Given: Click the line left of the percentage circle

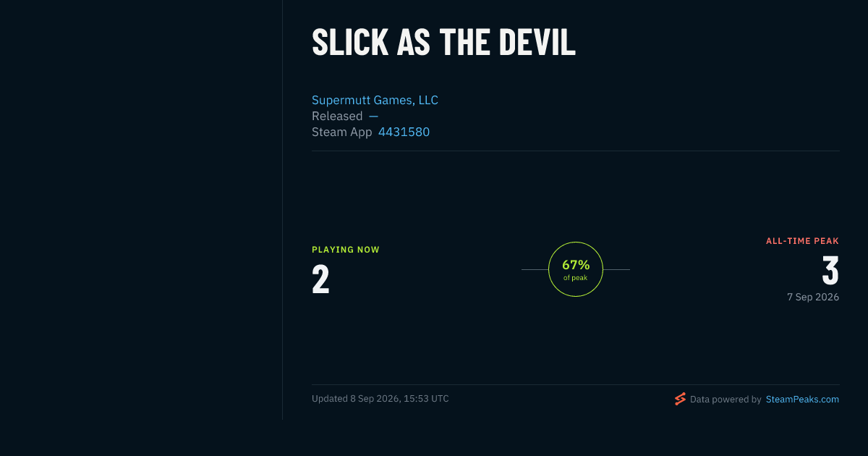Looking at the screenshot, I should click(x=535, y=269).
